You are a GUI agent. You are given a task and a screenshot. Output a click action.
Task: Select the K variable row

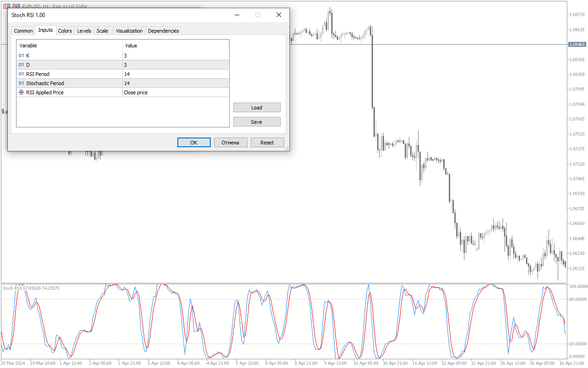pyautogui.click(x=123, y=56)
